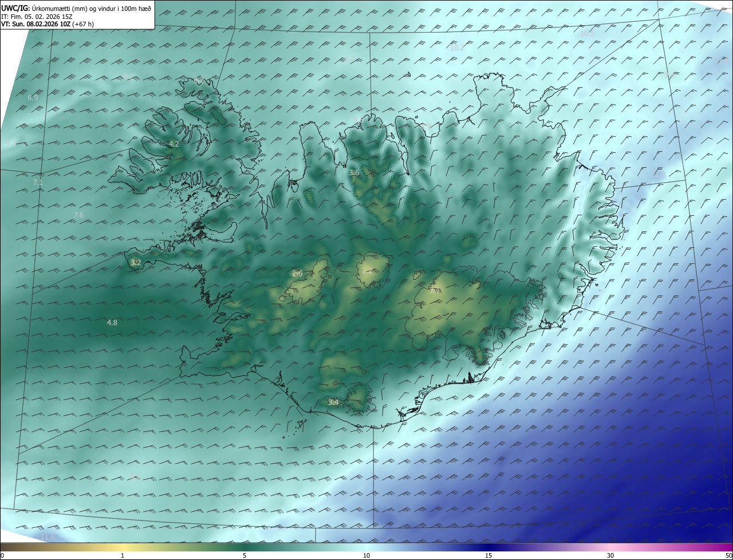This screenshot has width=733, height=560.
Task: Click the map value label 2.6
Action: pos(297,274)
